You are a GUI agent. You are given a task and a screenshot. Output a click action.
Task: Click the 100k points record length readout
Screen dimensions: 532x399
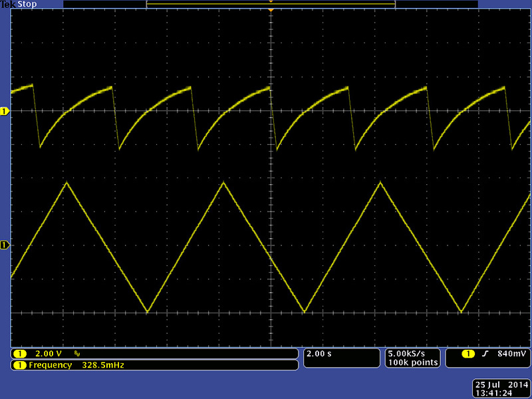click(x=413, y=362)
